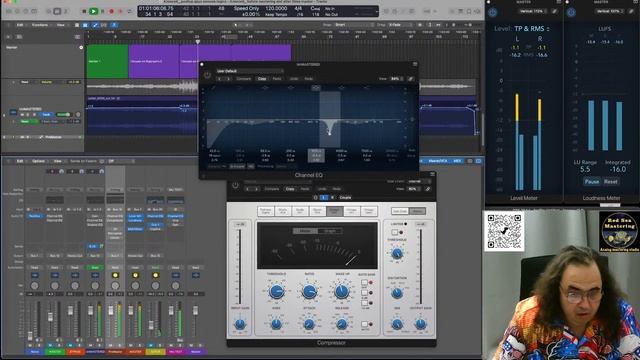Click the compressor Input Gain knob

point(240,324)
